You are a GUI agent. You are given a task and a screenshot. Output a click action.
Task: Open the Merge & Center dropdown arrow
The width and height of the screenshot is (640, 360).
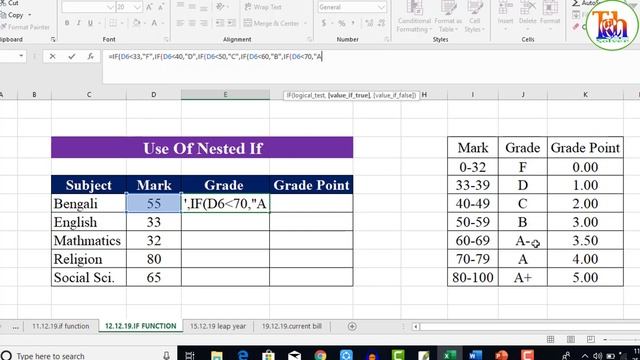click(x=306, y=23)
